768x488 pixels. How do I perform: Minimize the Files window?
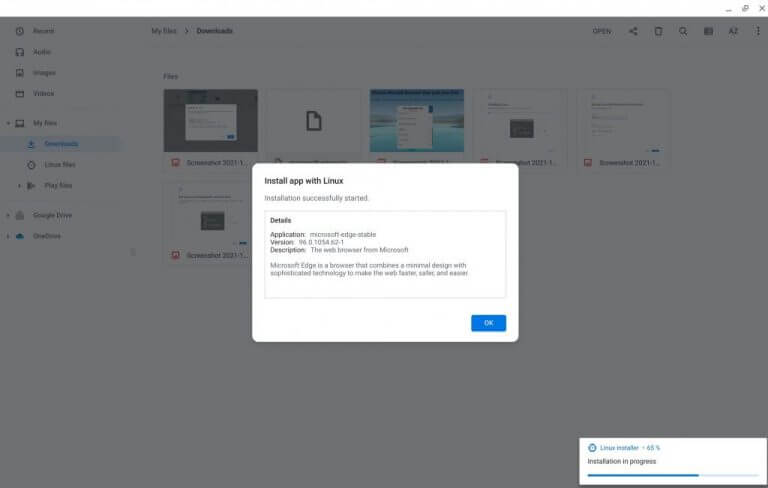point(728,8)
